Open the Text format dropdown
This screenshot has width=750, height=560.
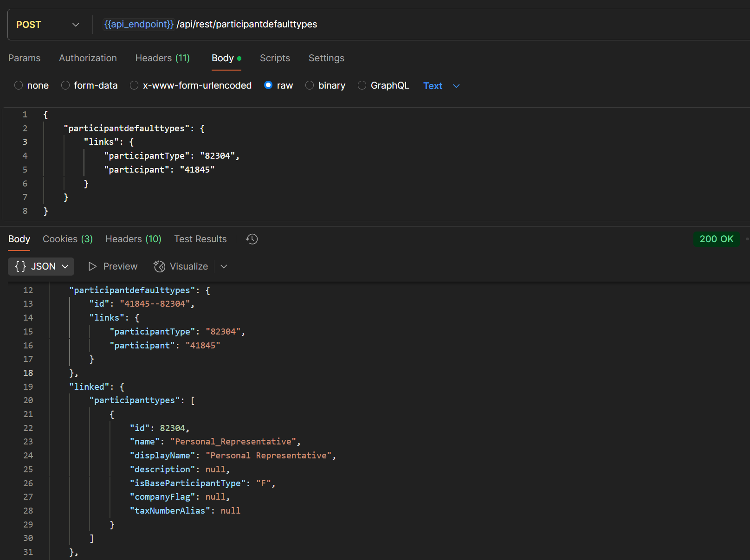point(441,86)
